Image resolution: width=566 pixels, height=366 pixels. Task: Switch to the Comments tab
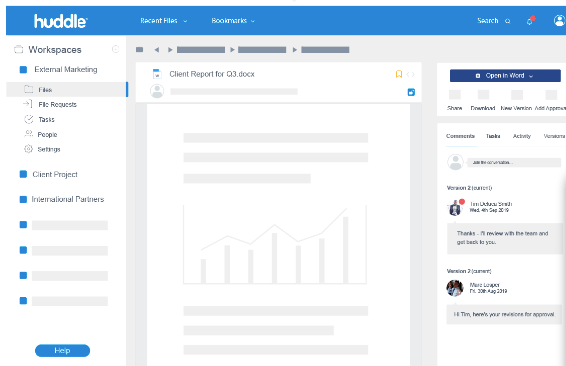460,136
